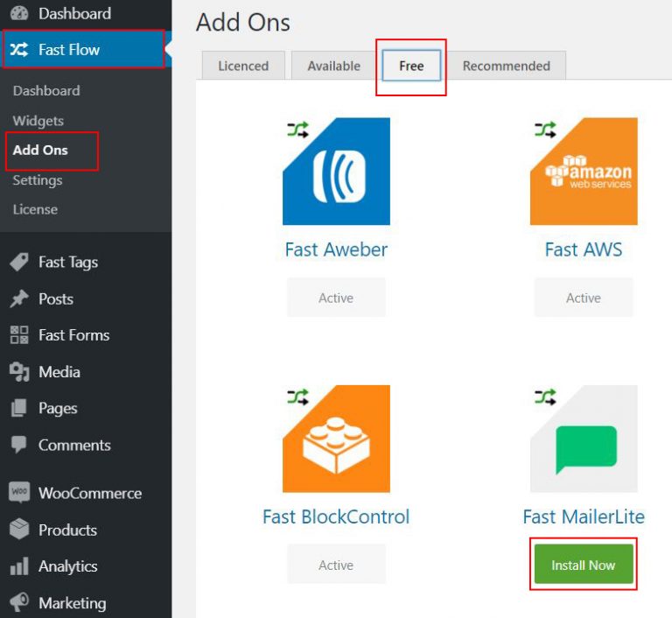Open the Fast Aweber title link
Image resolution: width=672 pixels, height=618 pixels.
pyautogui.click(x=336, y=249)
